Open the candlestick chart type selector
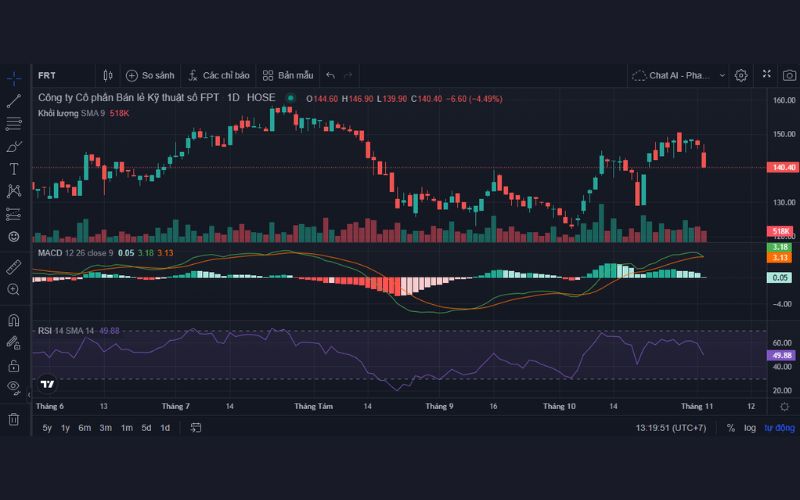Viewport: 800px width, 500px height. click(108, 75)
